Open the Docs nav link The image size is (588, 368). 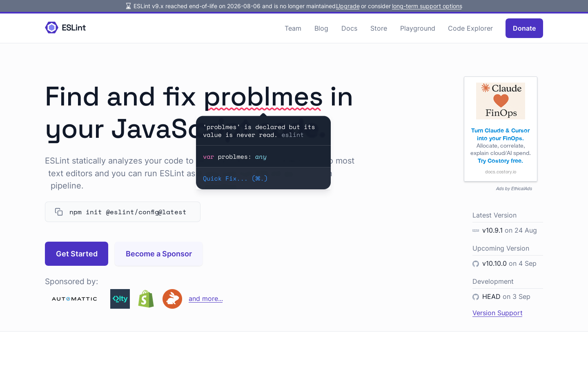coord(349,28)
